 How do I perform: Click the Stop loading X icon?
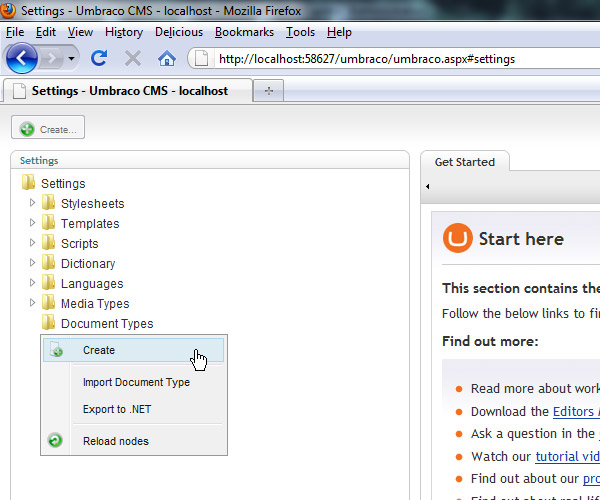click(133, 59)
